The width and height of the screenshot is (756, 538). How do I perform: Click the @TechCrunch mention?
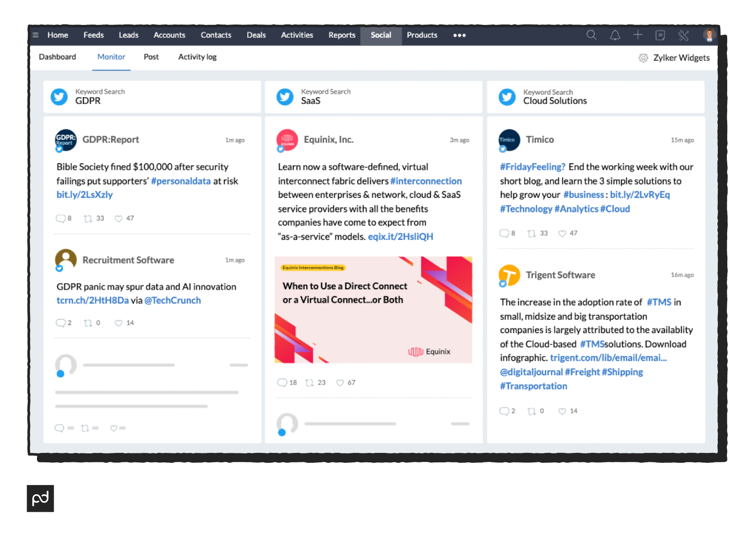pyautogui.click(x=173, y=300)
